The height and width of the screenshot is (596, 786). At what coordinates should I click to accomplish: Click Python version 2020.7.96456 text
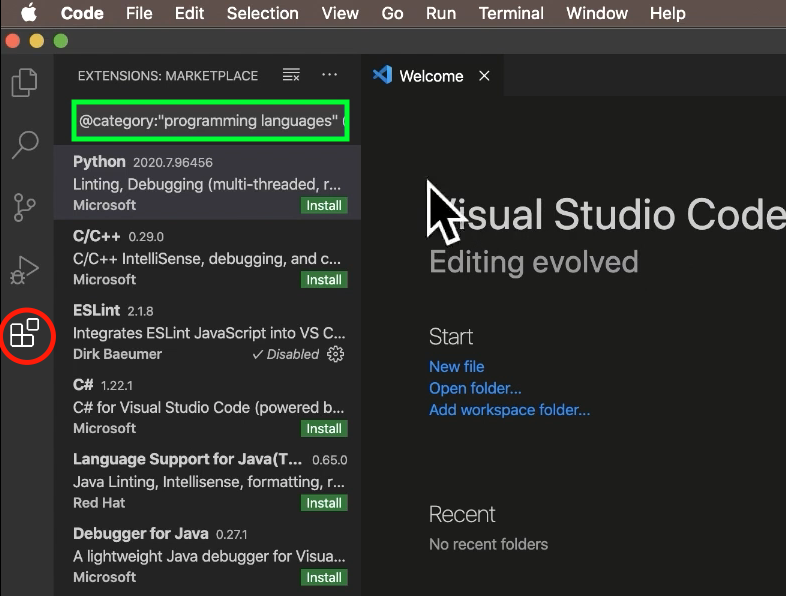click(173, 162)
